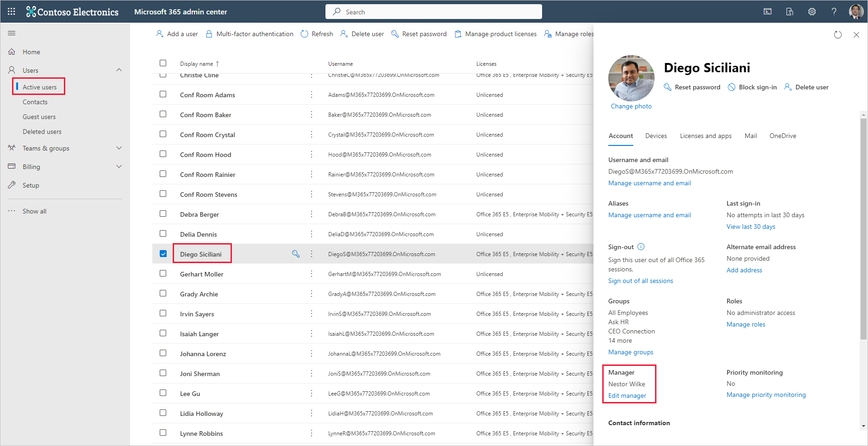Click Block sign-in in details panel
The image size is (868, 446).
point(752,87)
